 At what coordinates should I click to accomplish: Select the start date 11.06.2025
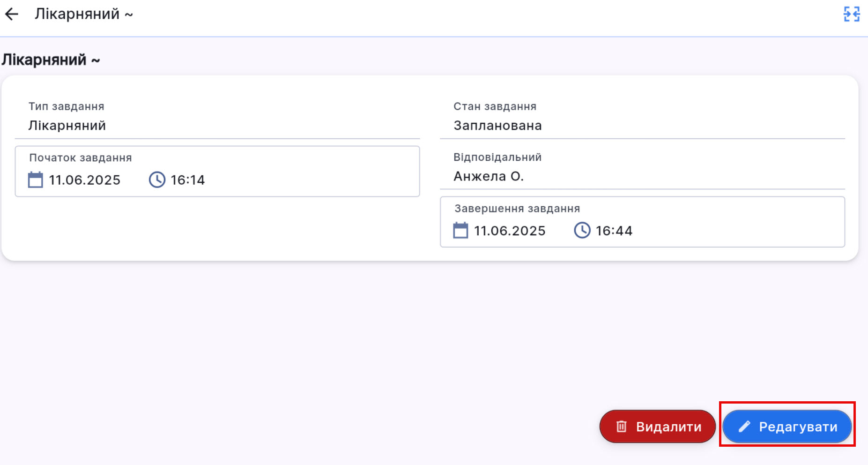(85, 180)
